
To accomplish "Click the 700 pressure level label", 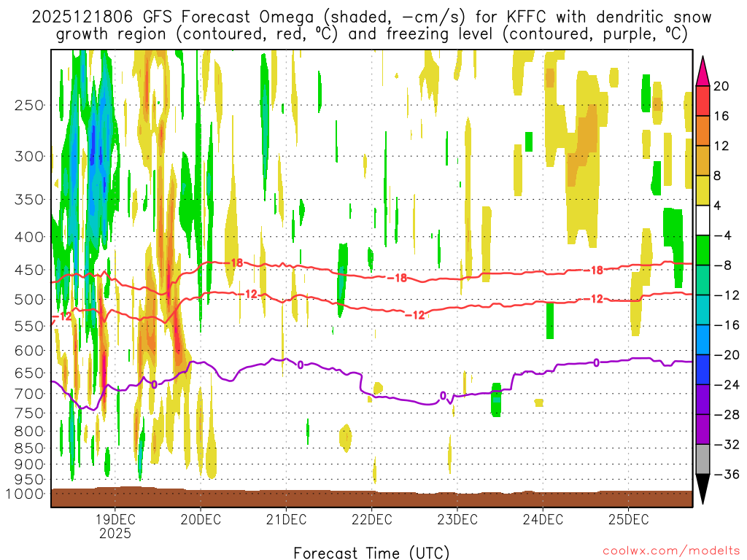I will [29, 394].
